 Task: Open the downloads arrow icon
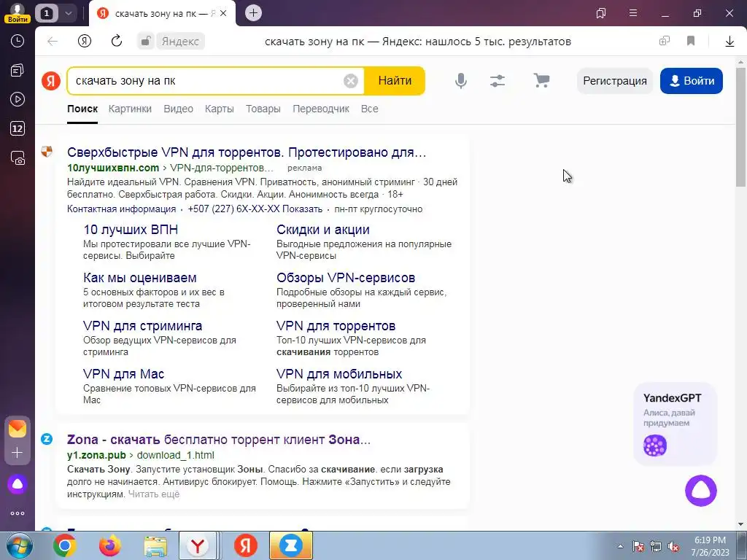click(729, 42)
